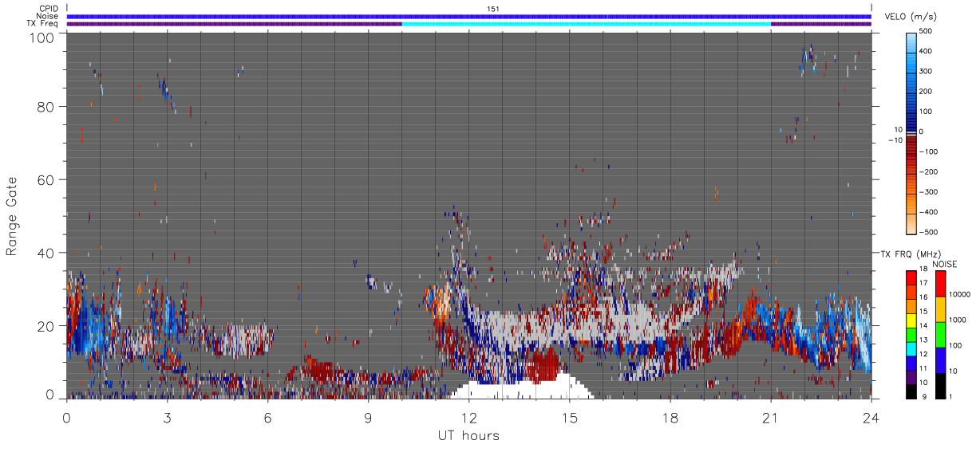Click the CPID value 151

point(492,9)
